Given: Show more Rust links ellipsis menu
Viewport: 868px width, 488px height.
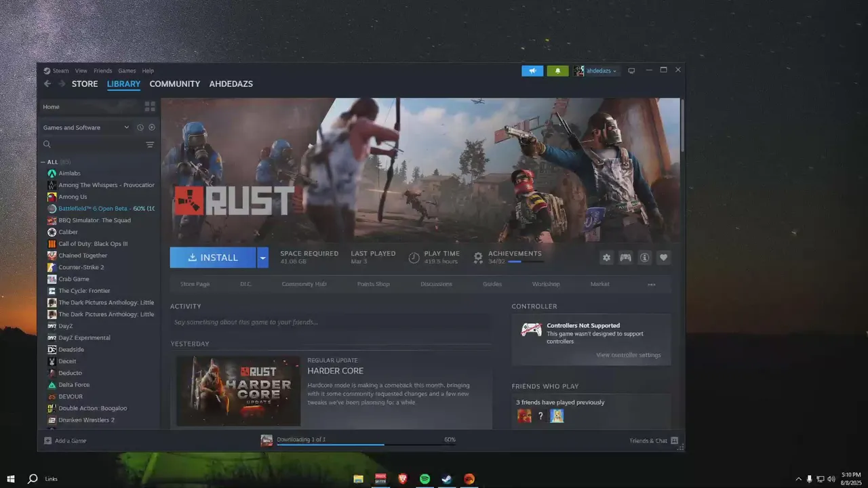Looking at the screenshot, I should pyautogui.click(x=652, y=285).
